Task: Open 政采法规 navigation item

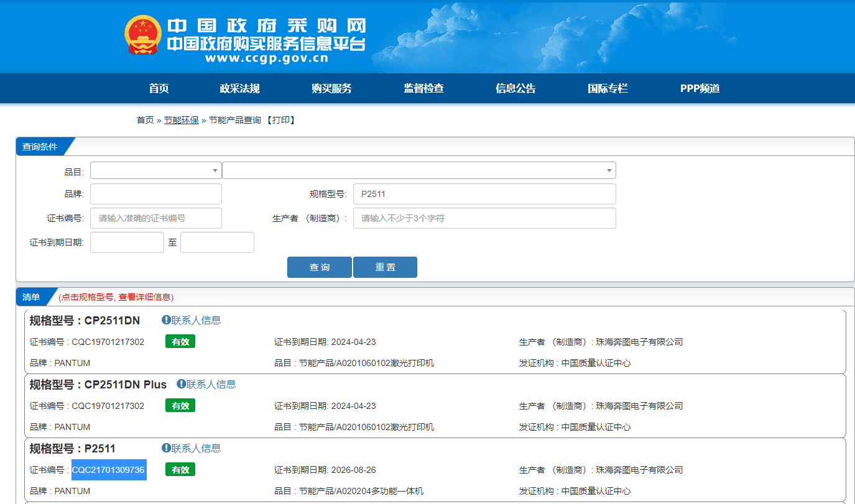Action: coord(239,88)
